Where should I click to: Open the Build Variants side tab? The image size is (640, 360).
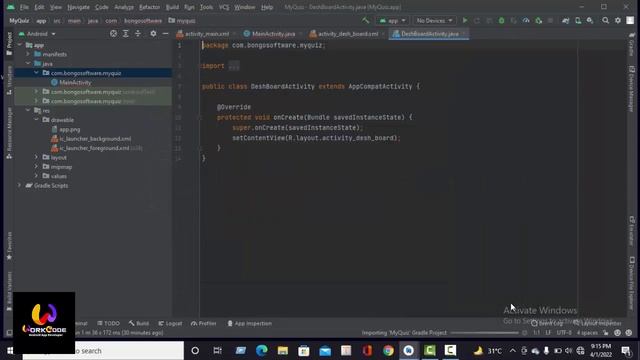point(9,290)
